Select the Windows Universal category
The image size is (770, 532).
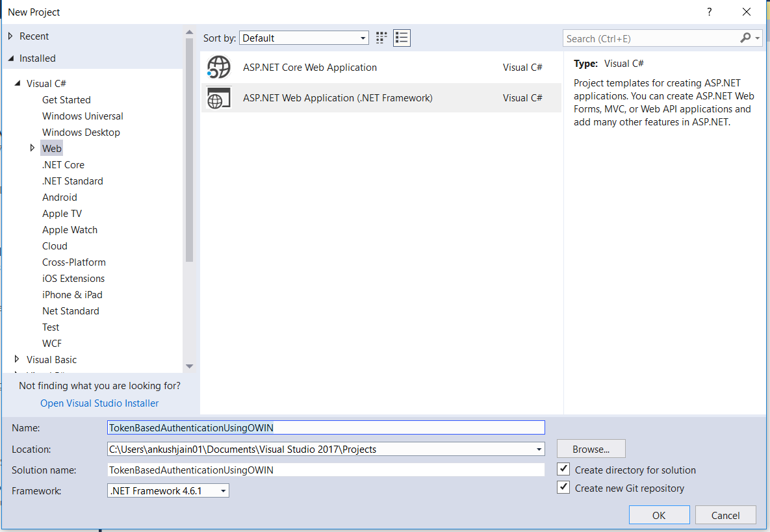click(83, 116)
